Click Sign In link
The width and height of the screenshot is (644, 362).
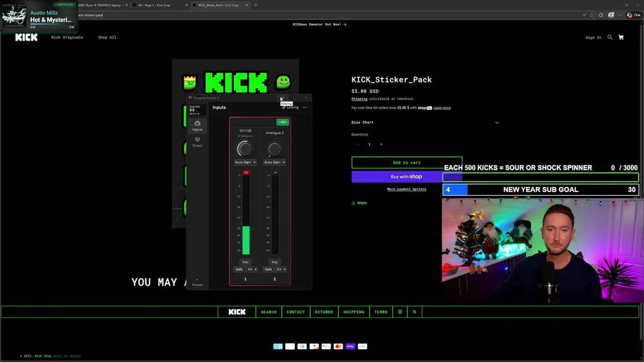coord(593,37)
